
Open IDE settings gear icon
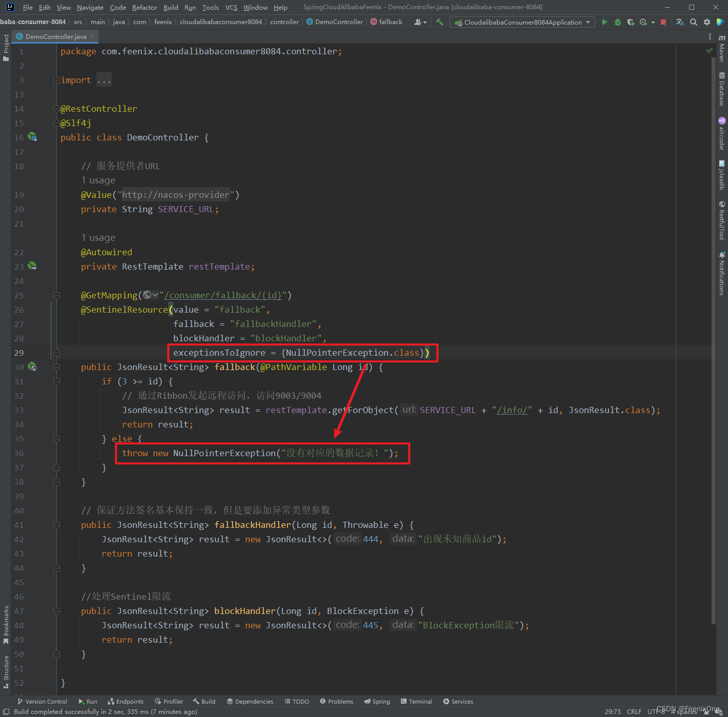click(x=707, y=22)
